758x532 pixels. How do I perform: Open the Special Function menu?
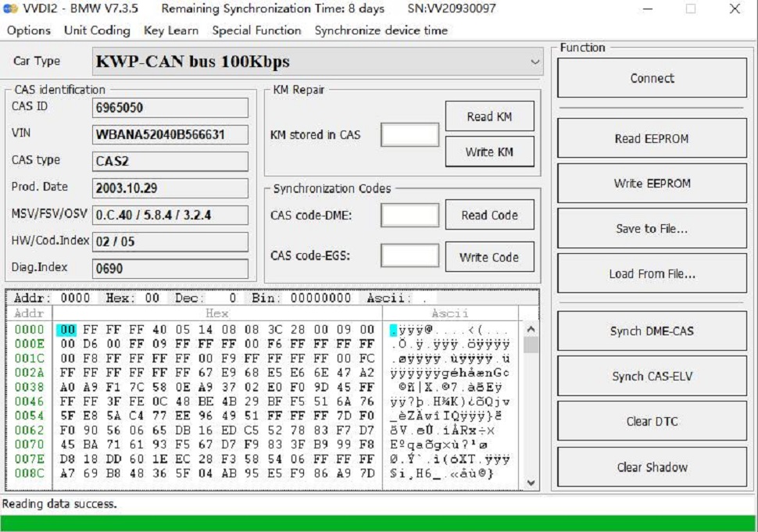(256, 30)
